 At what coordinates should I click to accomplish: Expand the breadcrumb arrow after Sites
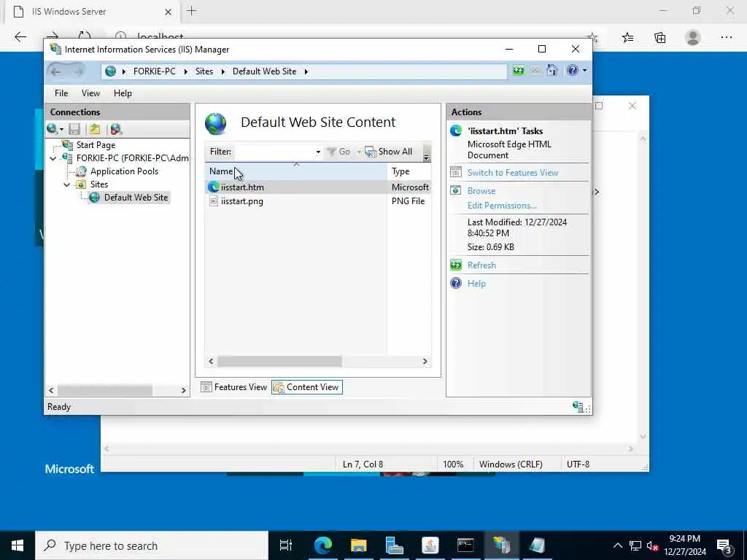click(x=223, y=71)
